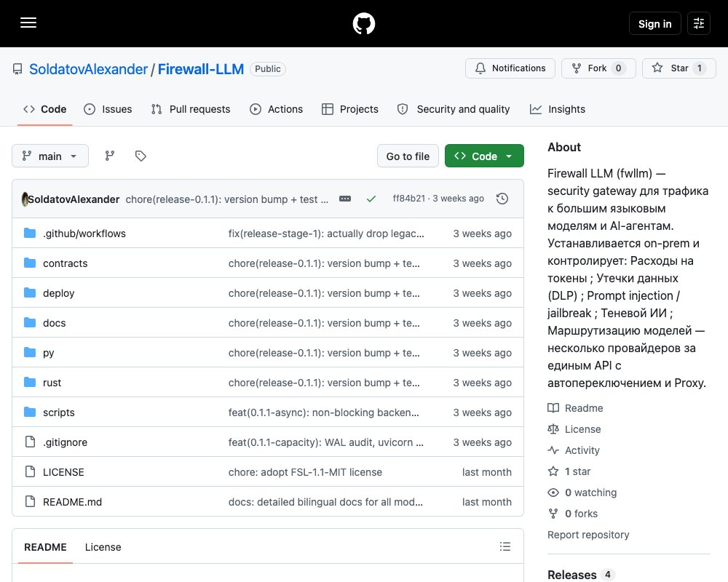Viewport: 728px width, 582px height.
Task: Open the hamburger navigation menu
Action: coord(28,23)
